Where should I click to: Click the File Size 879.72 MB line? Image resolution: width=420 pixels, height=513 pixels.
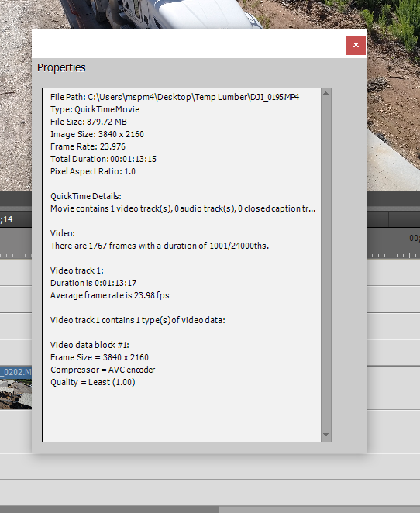click(88, 122)
